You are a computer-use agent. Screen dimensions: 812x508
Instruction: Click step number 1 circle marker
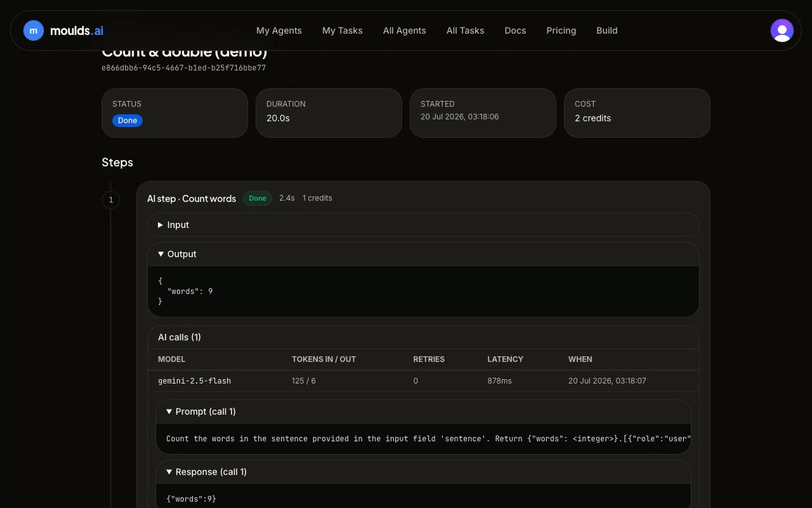pos(110,200)
